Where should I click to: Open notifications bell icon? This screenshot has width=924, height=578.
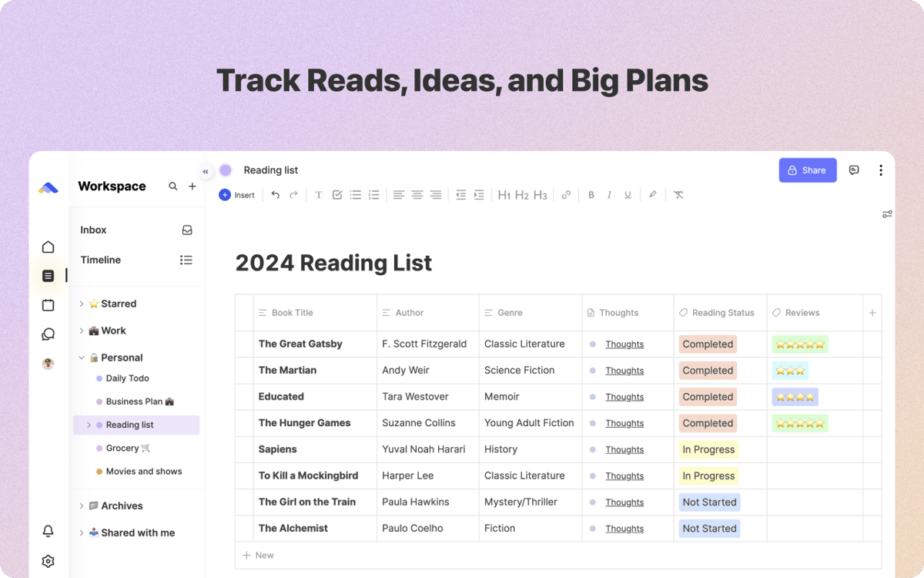tap(48, 531)
